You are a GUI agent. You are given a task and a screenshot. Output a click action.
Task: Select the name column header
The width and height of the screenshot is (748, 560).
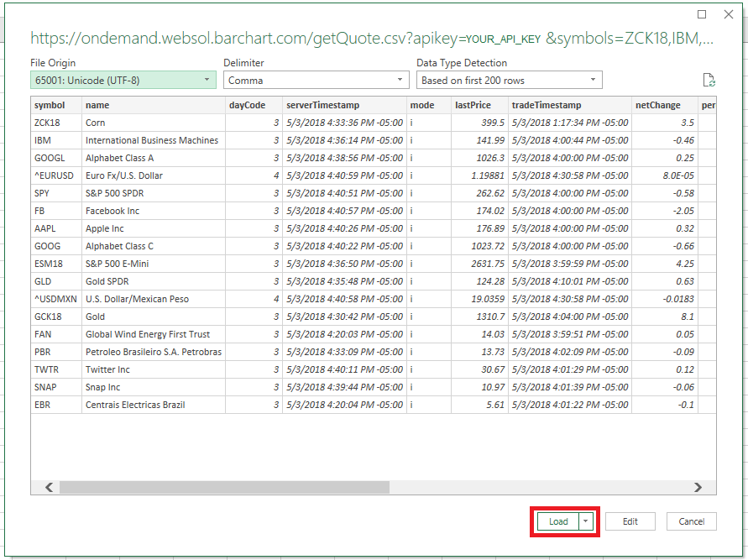click(x=153, y=105)
